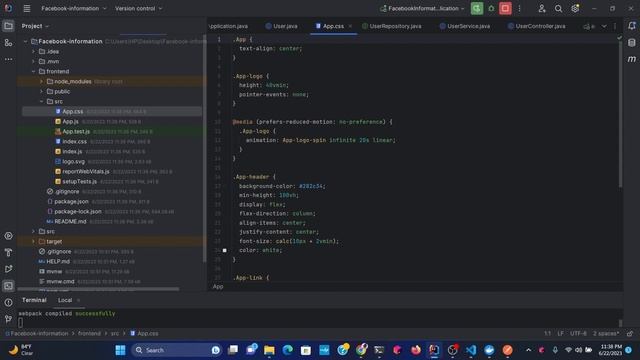Open the Maven tool window

(632, 59)
